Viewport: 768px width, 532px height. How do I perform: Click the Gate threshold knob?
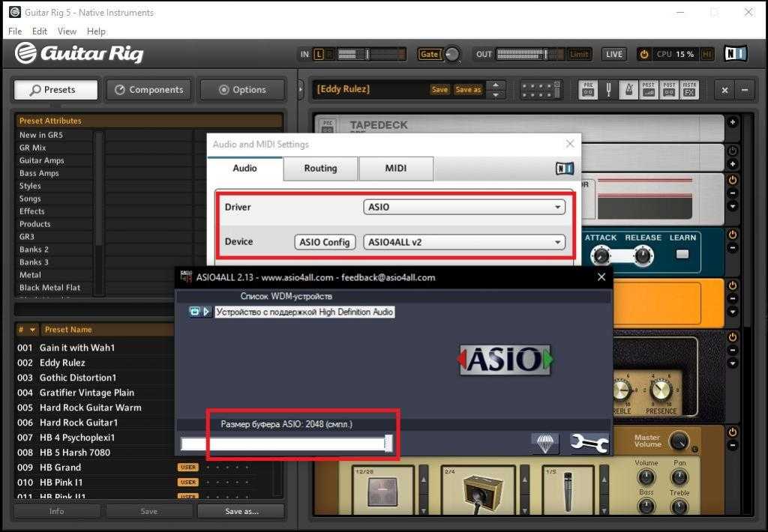pyautogui.click(x=451, y=54)
